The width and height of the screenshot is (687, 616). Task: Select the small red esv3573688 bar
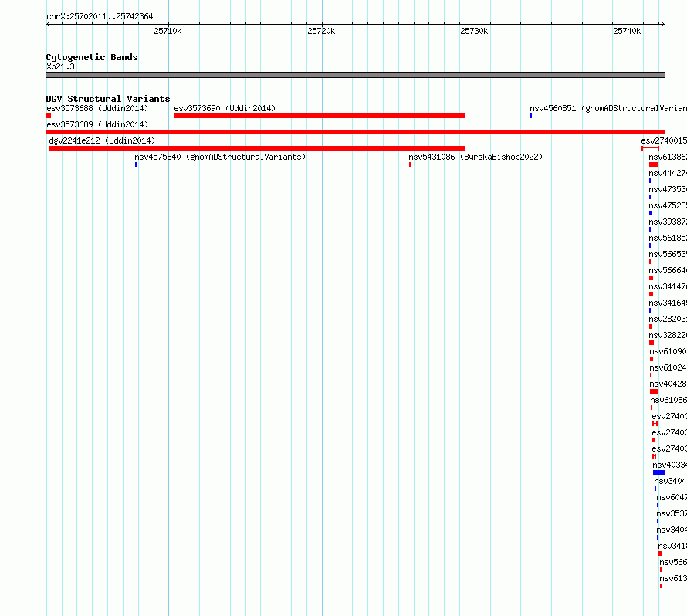coord(48,116)
